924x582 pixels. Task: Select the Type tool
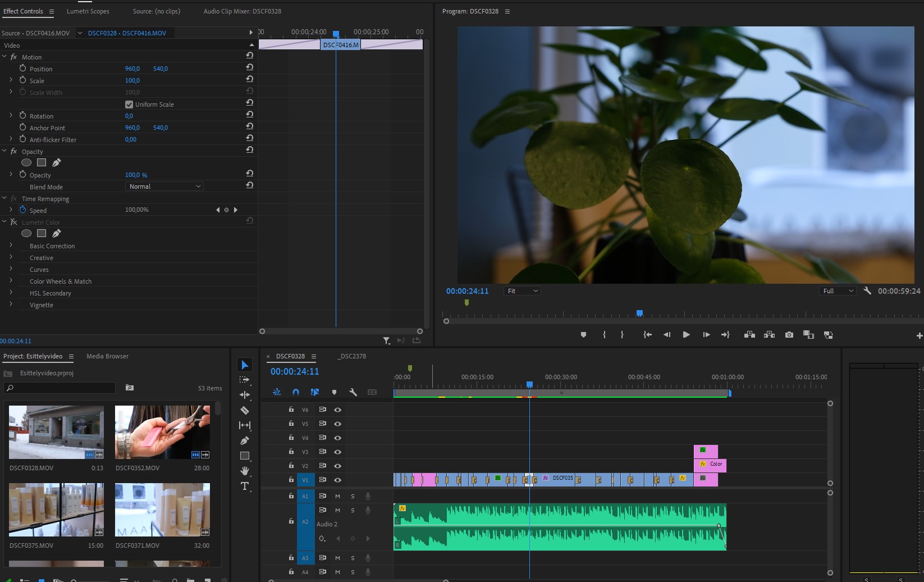point(245,486)
